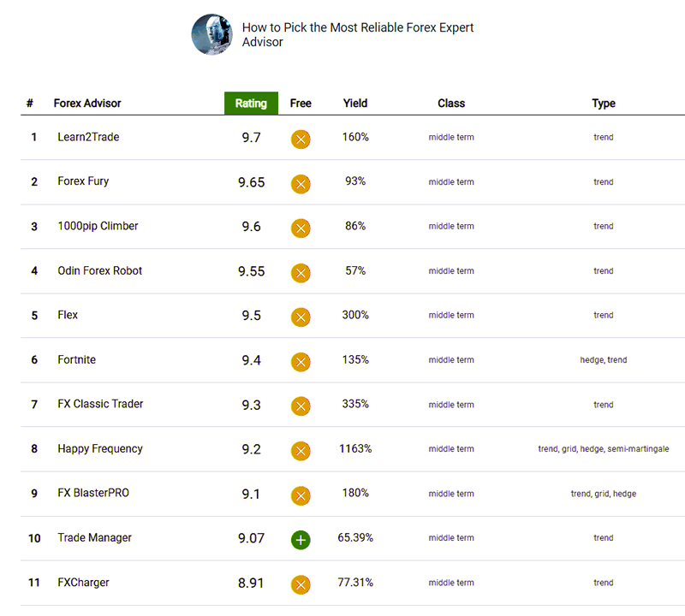
Task: Sort by the Yield column header
Action: pyautogui.click(x=355, y=104)
